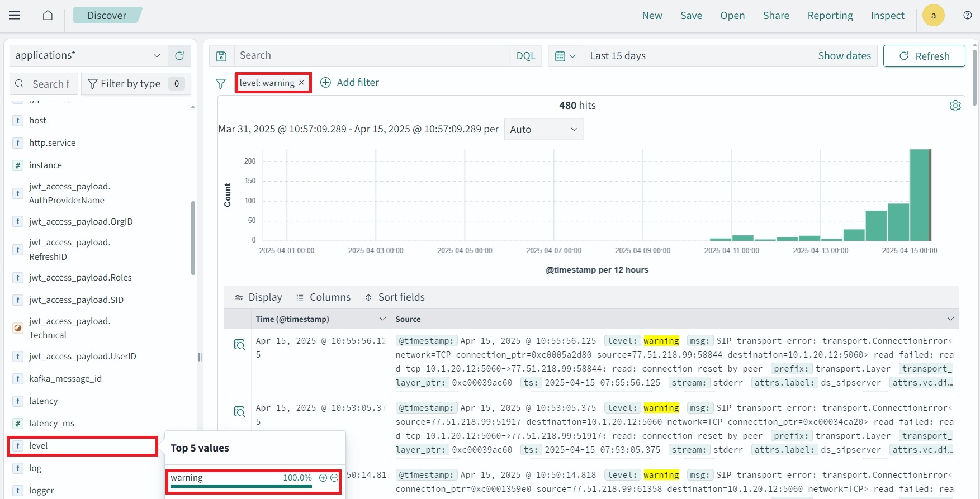Focus the Search field names input
Image resolution: width=980 pixels, height=499 pixels.
tap(43, 84)
